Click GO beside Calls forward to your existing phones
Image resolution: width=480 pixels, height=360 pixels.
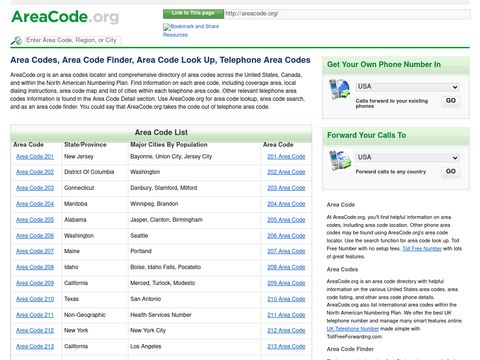[x=451, y=101]
